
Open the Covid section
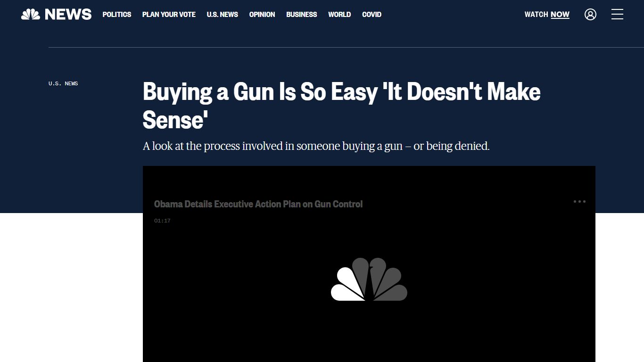(x=372, y=15)
